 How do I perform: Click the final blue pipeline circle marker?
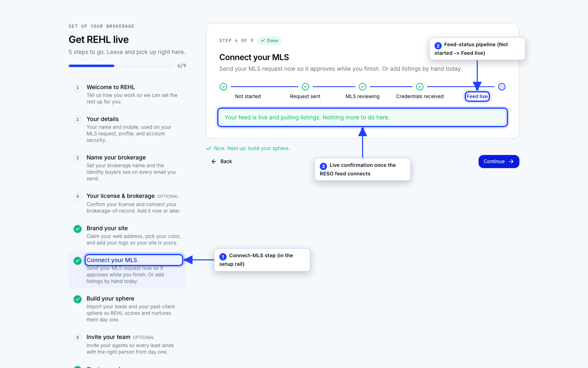[x=502, y=87]
